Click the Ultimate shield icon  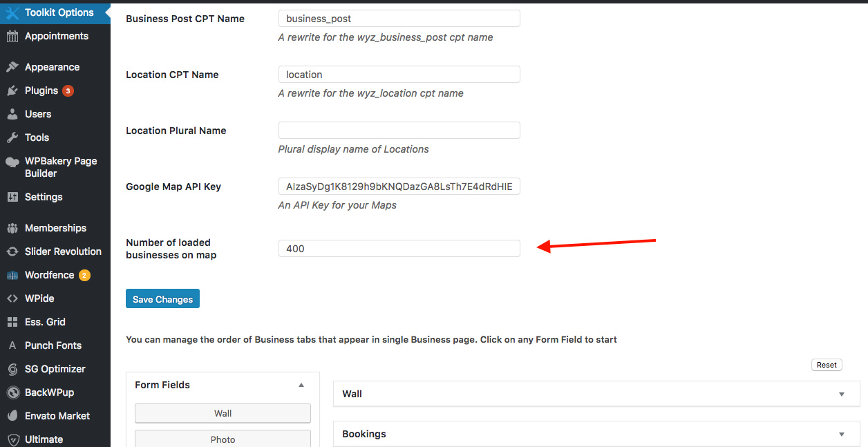coord(12,439)
